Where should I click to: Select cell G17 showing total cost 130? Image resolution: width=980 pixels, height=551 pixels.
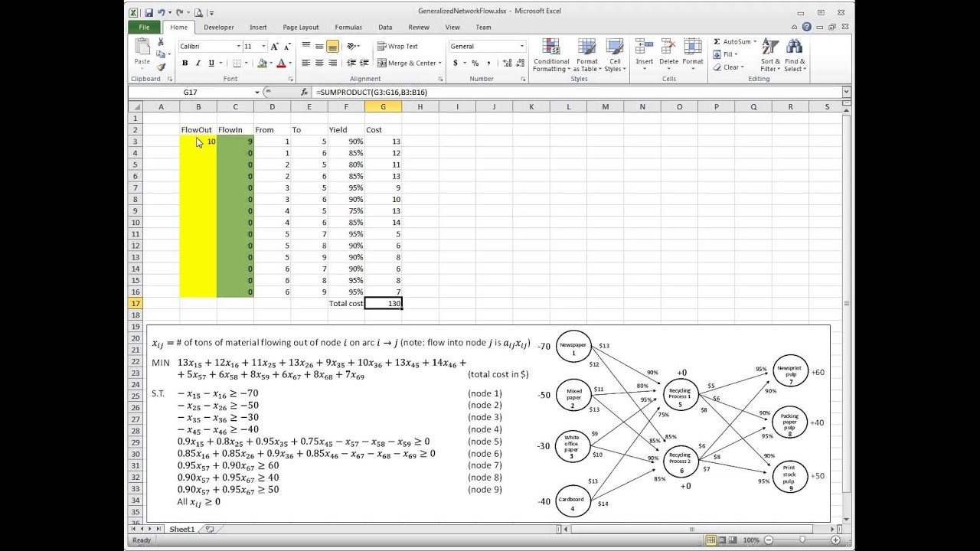383,303
